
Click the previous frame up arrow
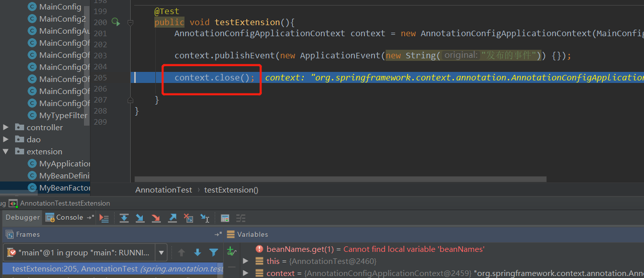[181, 252]
